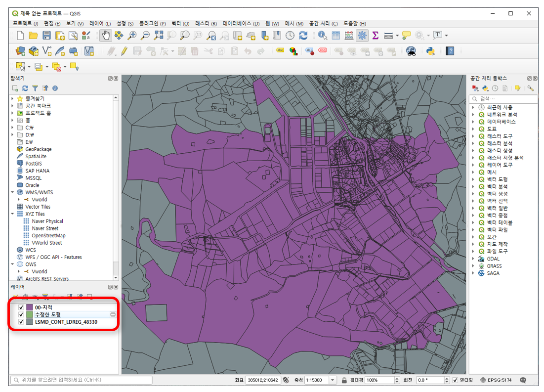Toggle visibility of 수정한 도형 layer
Viewport: 544px width, 392px height.
[21, 314]
